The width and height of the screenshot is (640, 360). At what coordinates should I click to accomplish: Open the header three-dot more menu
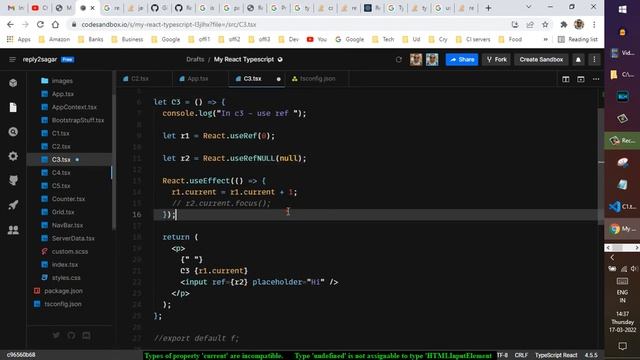[594, 60]
